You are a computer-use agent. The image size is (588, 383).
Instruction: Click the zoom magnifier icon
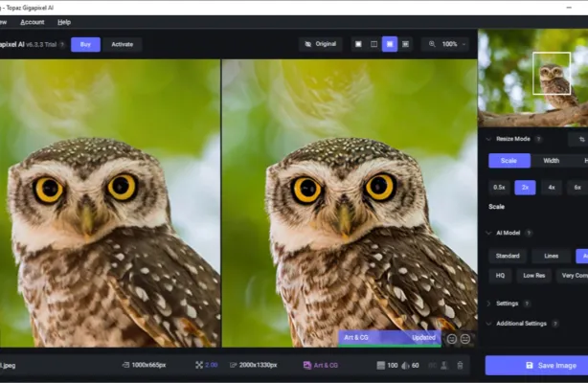pyautogui.click(x=432, y=44)
